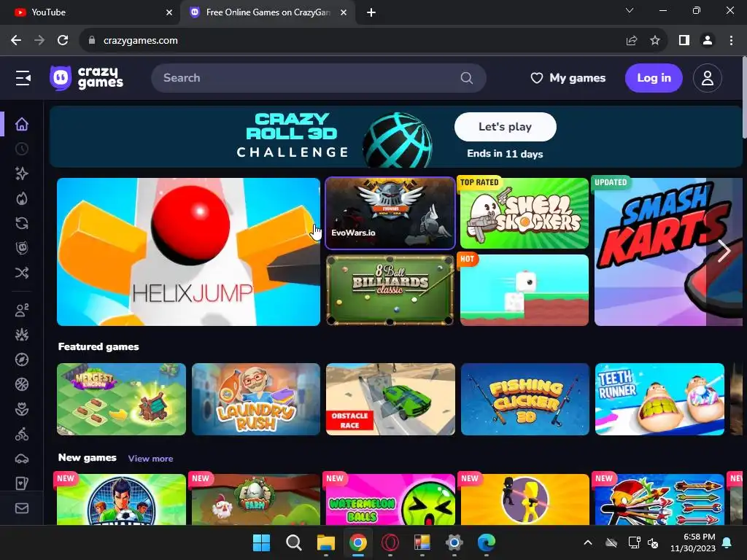
Task: Click the share page icon in the address bar
Action: pos(632,41)
